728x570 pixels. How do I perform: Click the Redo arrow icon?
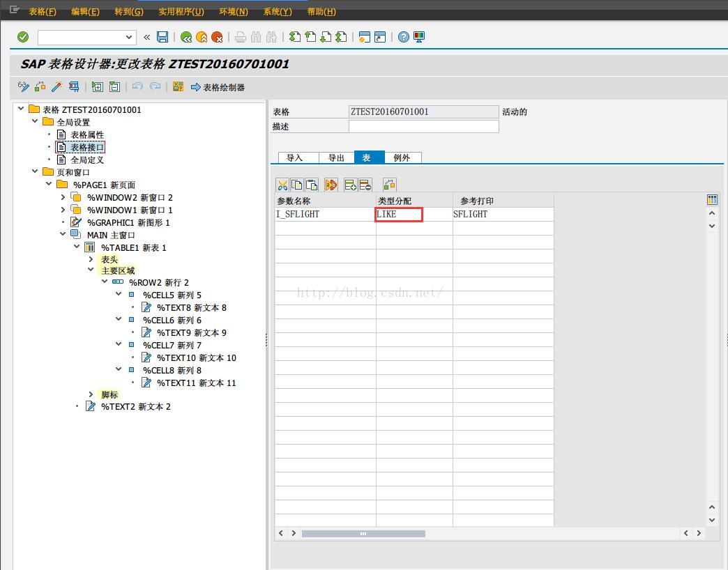point(155,86)
